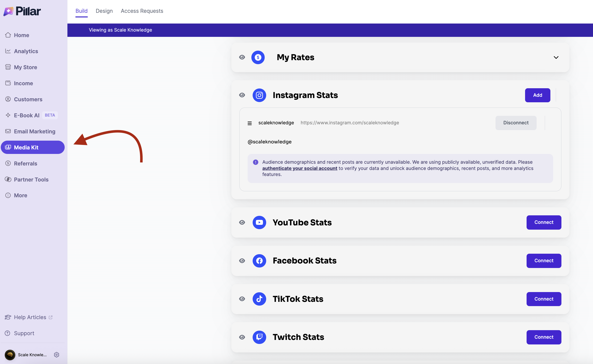This screenshot has height=364, width=593.
Task: Open Support from the sidebar
Action: (x=20, y=333)
